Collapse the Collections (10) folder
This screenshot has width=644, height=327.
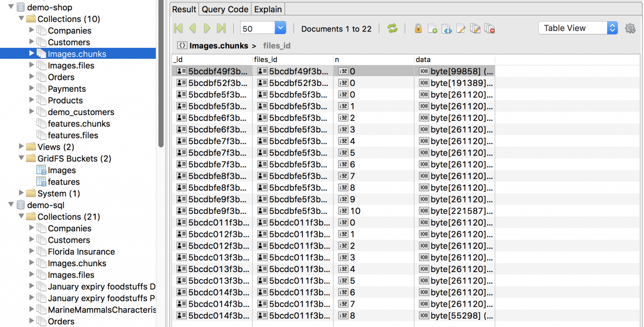tap(21, 19)
